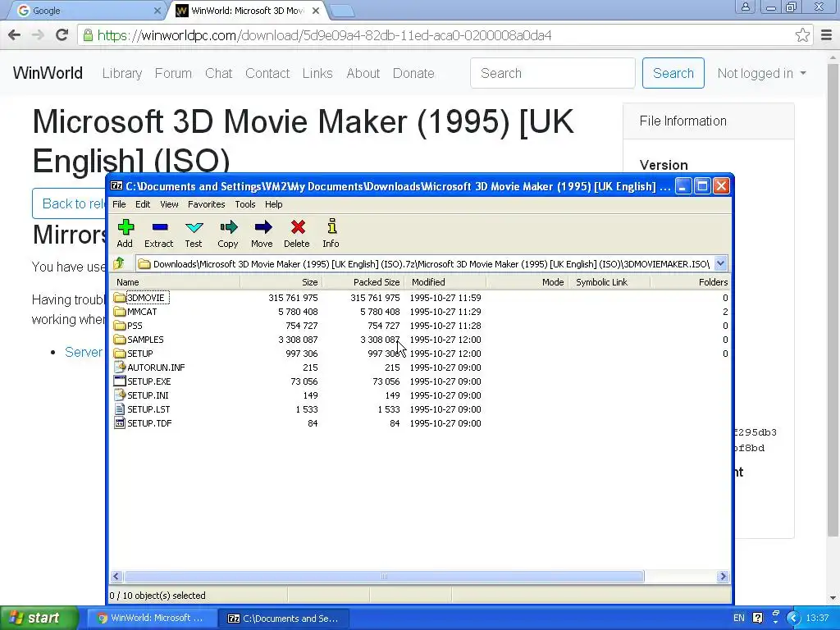Click the 7-Zip scrollbar left arrow
840x630 pixels.
click(x=116, y=577)
